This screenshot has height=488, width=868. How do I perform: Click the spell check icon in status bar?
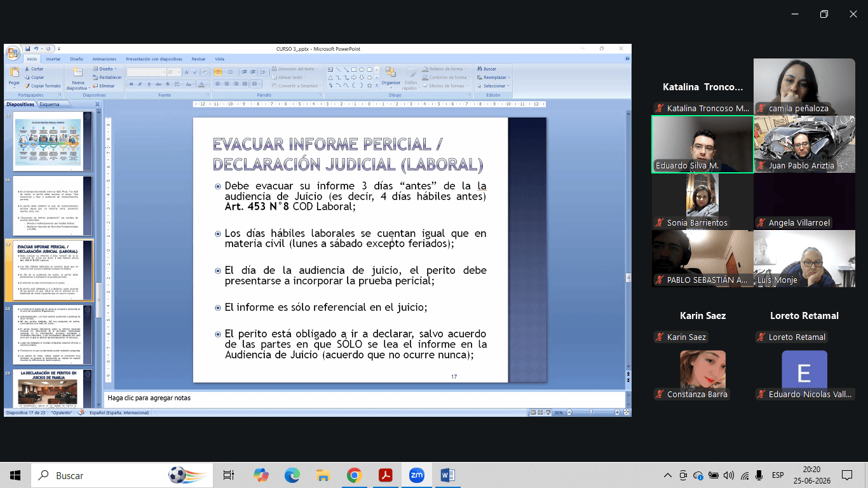click(x=81, y=412)
